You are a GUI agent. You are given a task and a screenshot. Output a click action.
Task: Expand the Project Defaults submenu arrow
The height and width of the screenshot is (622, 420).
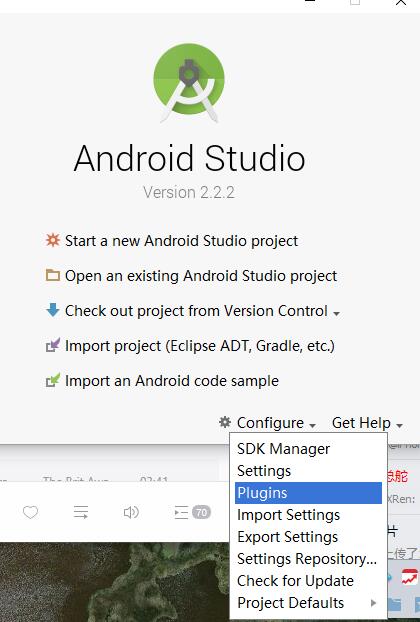pos(373,603)
